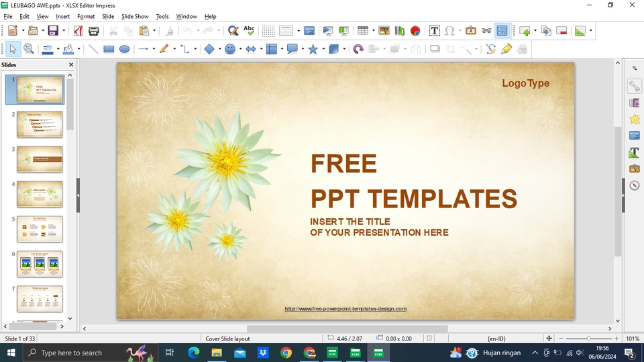Viewport: 644px width, 362px height.
Task: Insert a chart using pie icon
Action: (415, 31)
